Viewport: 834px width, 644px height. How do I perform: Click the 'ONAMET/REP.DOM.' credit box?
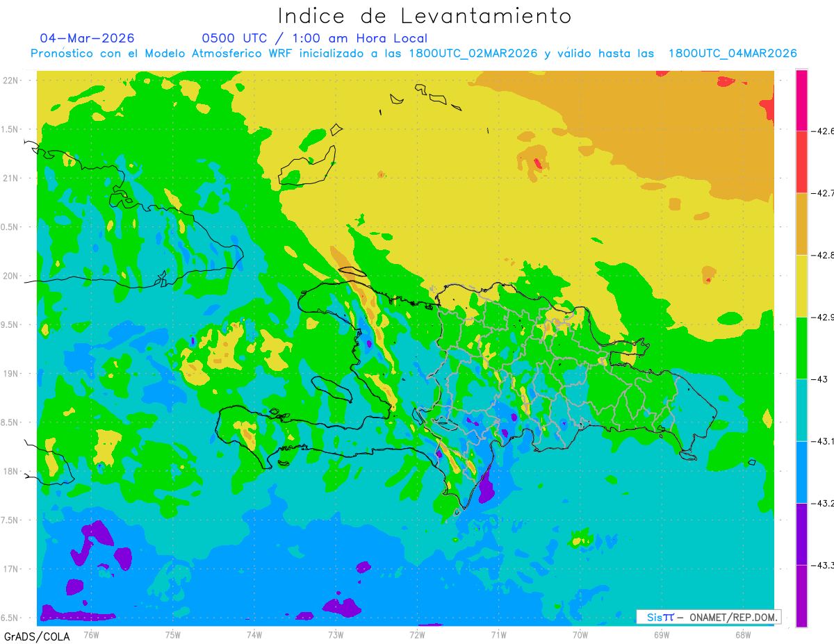(708, 617)
